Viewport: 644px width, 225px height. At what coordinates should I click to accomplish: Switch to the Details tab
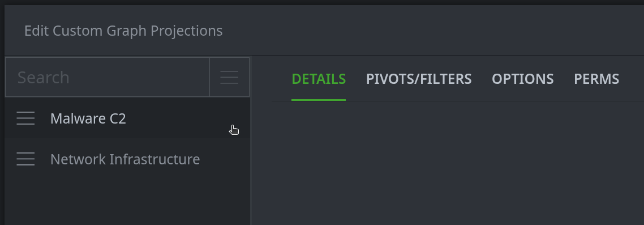[x=318, y=79]
